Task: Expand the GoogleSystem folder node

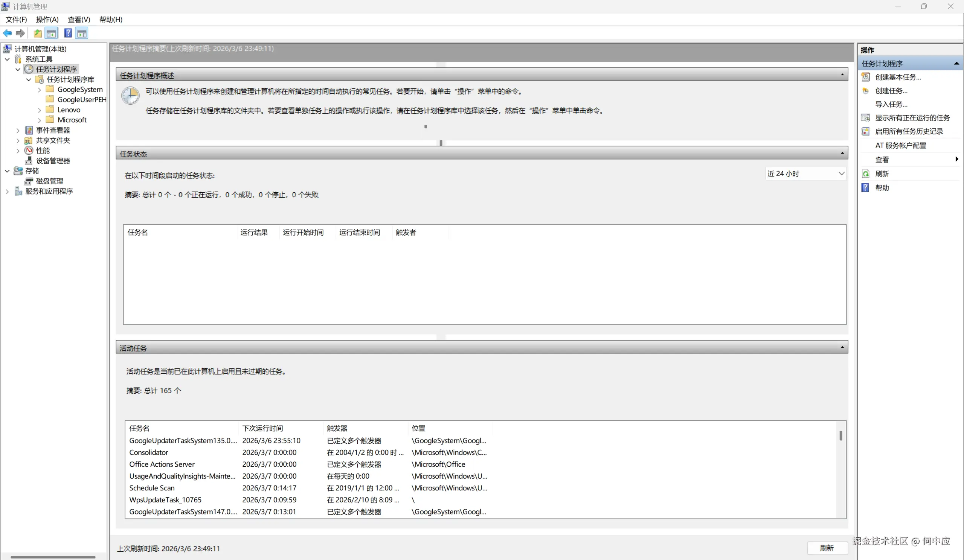Action: 39,90
